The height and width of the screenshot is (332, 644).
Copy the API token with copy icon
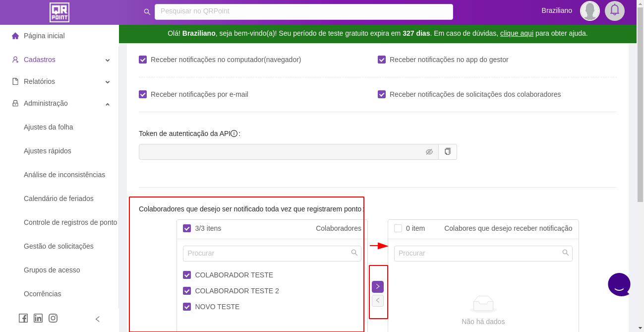point(448,152)
